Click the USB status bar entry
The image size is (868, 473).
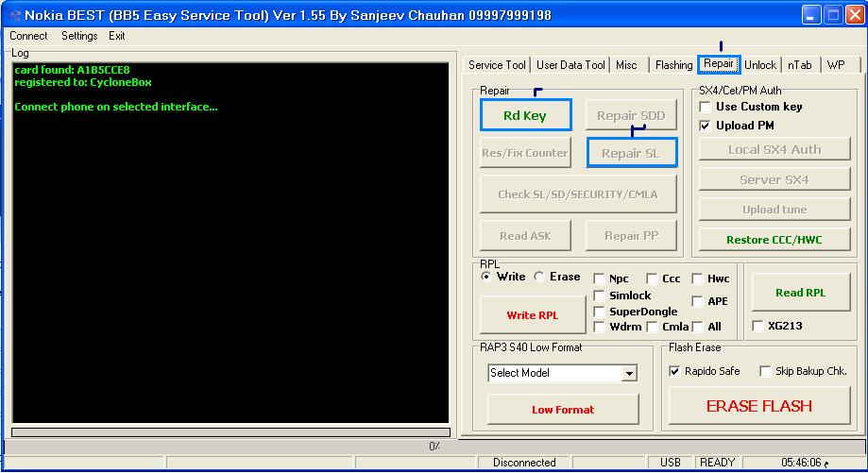point(670,463)
